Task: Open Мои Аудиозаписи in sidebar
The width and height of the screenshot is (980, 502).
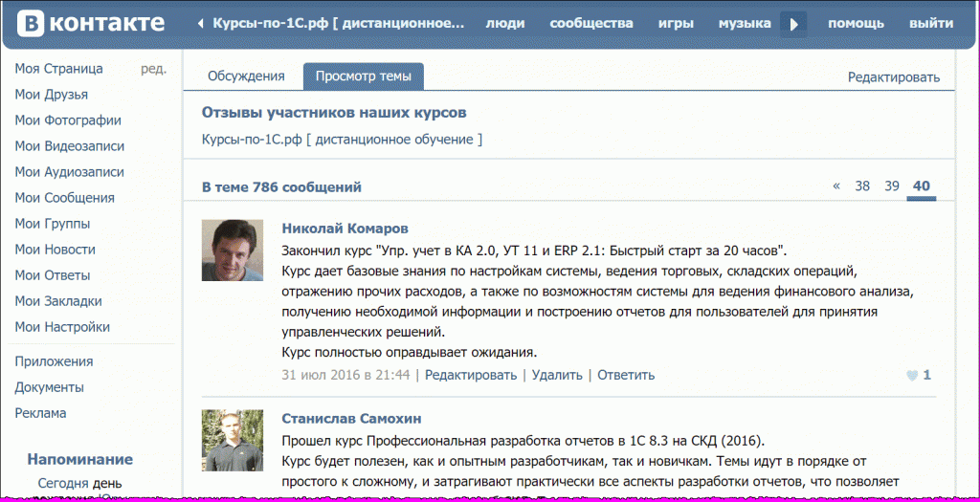Action: (69, 172)
